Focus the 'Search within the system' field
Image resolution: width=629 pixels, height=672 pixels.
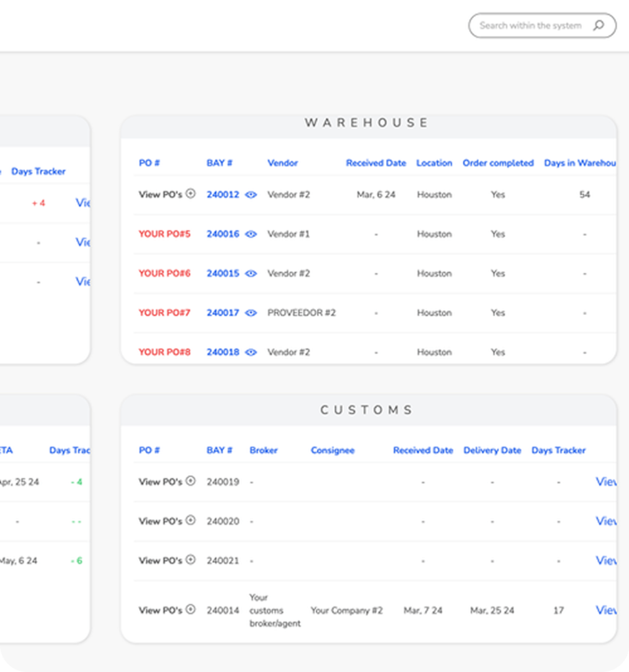point(542,26)
